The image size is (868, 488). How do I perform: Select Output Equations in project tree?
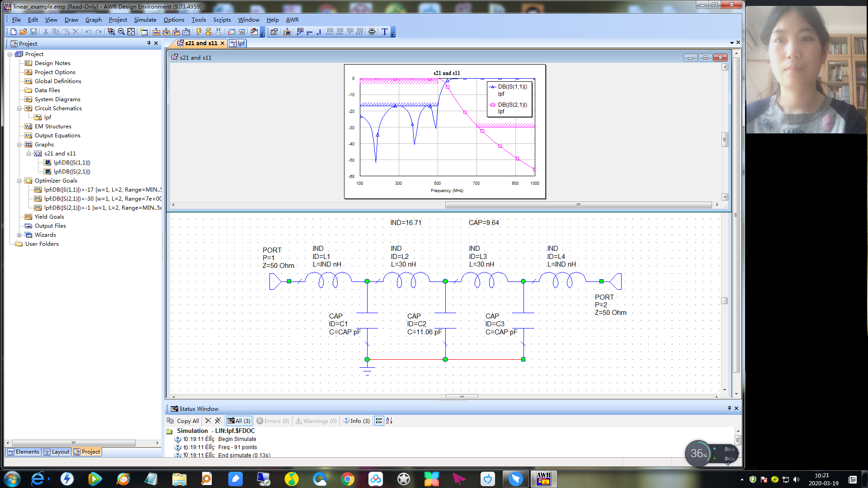point(57,136)
